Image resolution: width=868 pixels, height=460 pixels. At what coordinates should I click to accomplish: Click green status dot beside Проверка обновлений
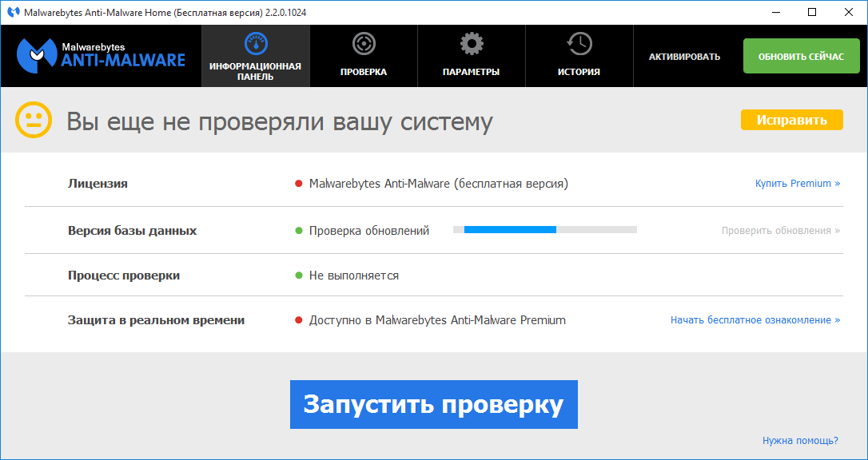click(x=299, y=231)
